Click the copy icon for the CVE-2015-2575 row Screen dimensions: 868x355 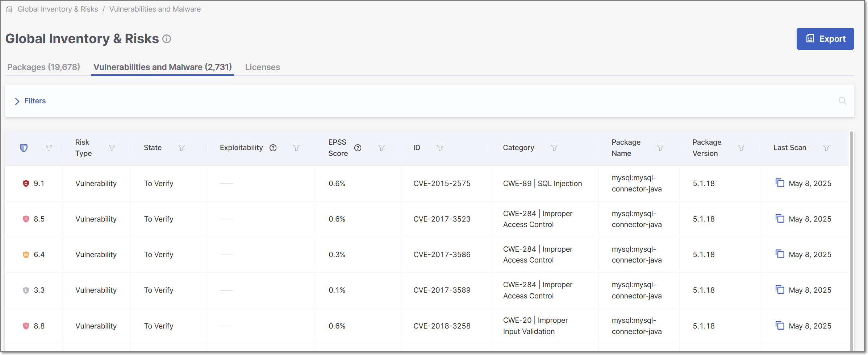click(x=780, y=183)
